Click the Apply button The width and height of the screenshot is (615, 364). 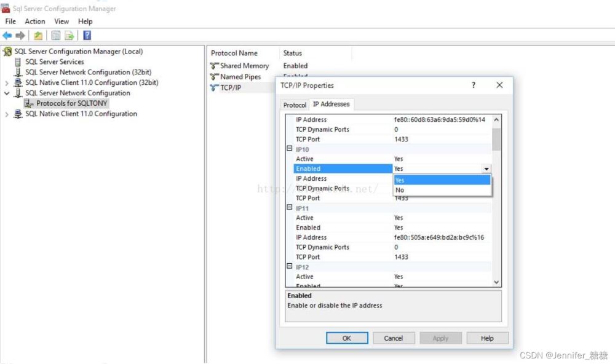[x=440, y=338]
